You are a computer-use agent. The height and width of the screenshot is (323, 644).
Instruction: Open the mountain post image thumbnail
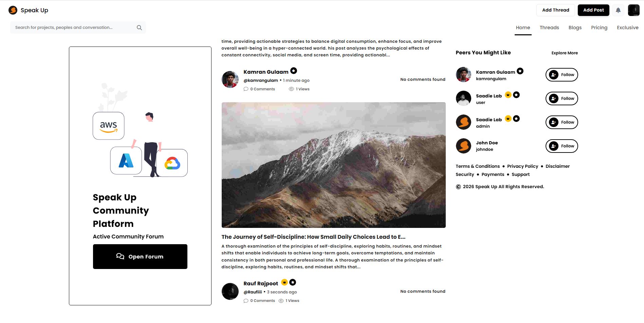[333, 165]
